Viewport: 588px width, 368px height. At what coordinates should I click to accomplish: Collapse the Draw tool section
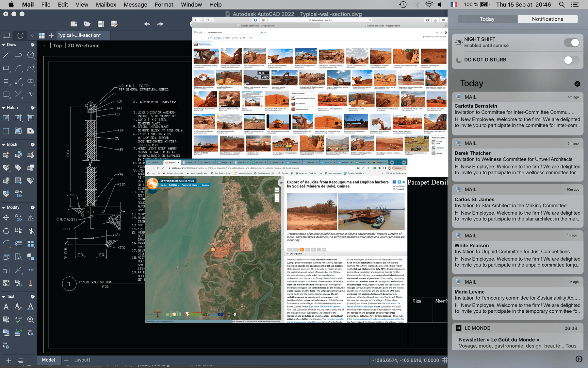(x=4, y=45)
